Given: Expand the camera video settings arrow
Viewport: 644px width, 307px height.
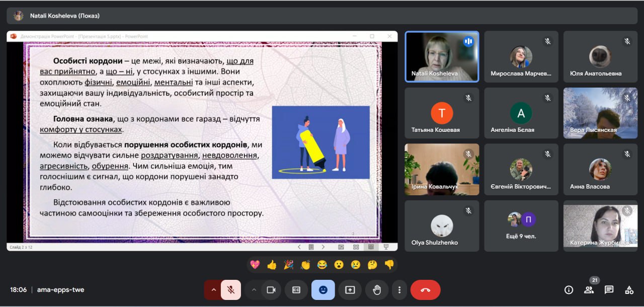Looking at the screenshot, I should click(x=254, y=290).
